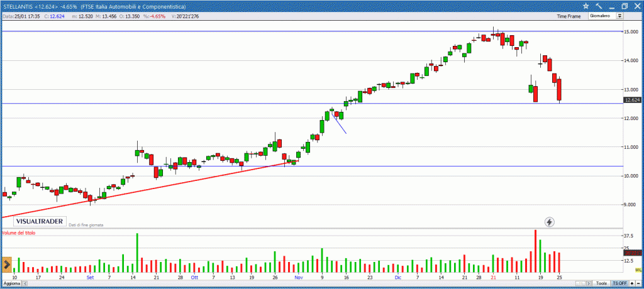Click the lightning bolt icon on chart
This screenshot has width=644, height=289.
[550, 222]
